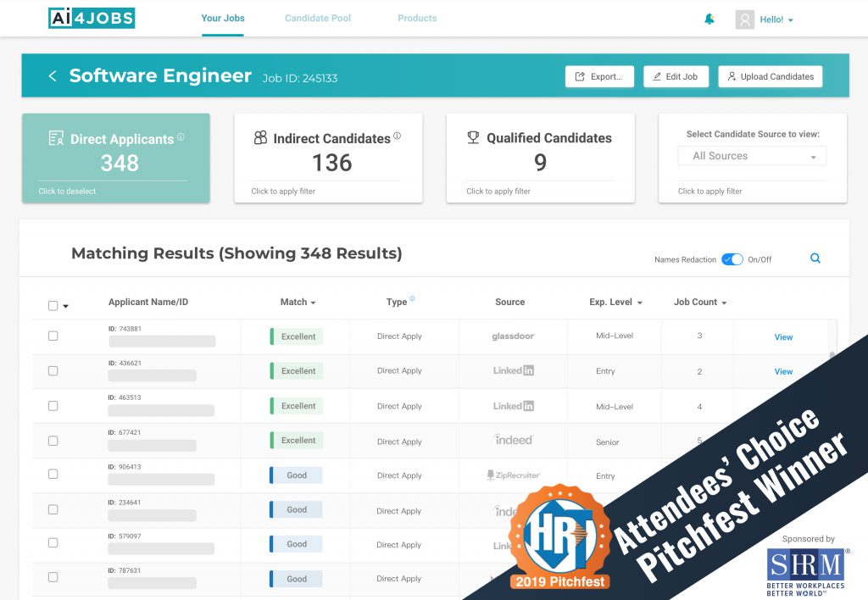This screenshot has width=868, height=600.
Task: Click Mid-Level experience for ID 743881
Action: [615, 336]
